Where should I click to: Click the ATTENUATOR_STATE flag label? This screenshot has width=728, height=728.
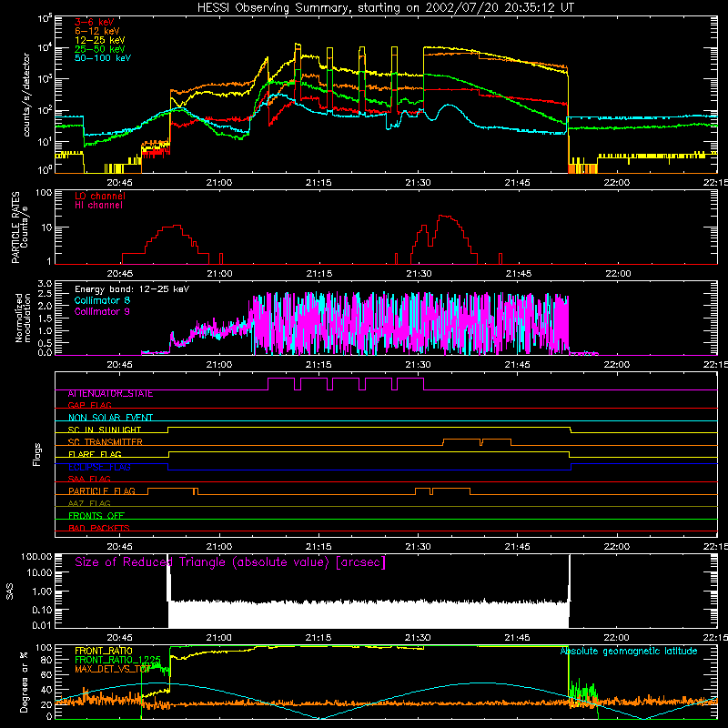(110, 394)
